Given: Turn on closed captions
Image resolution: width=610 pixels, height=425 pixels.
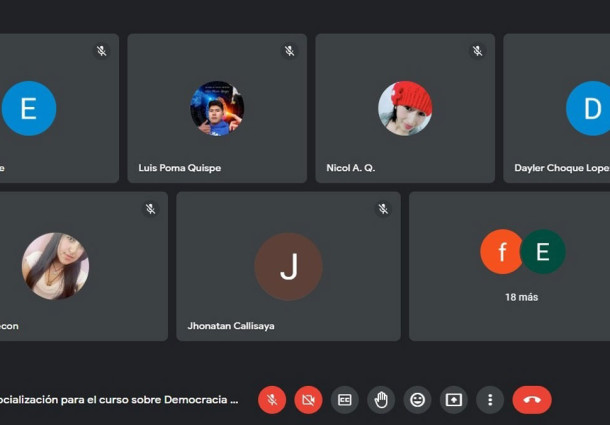Looking at the screenshot, I should click(x=345, y=400).
